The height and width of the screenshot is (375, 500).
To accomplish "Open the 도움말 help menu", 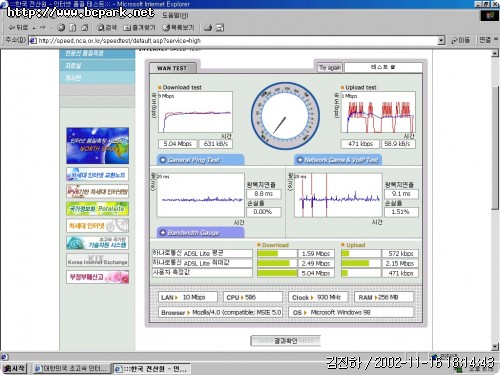I will coord(175,15).
